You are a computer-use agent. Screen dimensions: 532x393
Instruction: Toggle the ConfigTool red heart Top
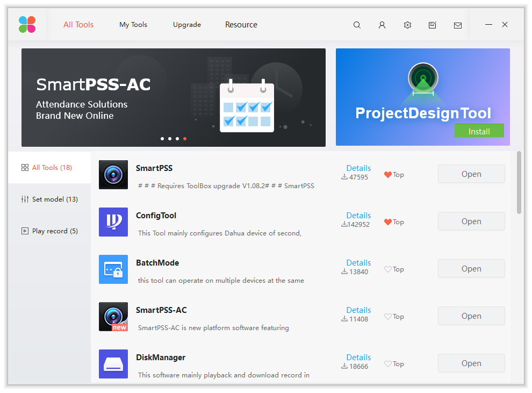coord(388,222)
